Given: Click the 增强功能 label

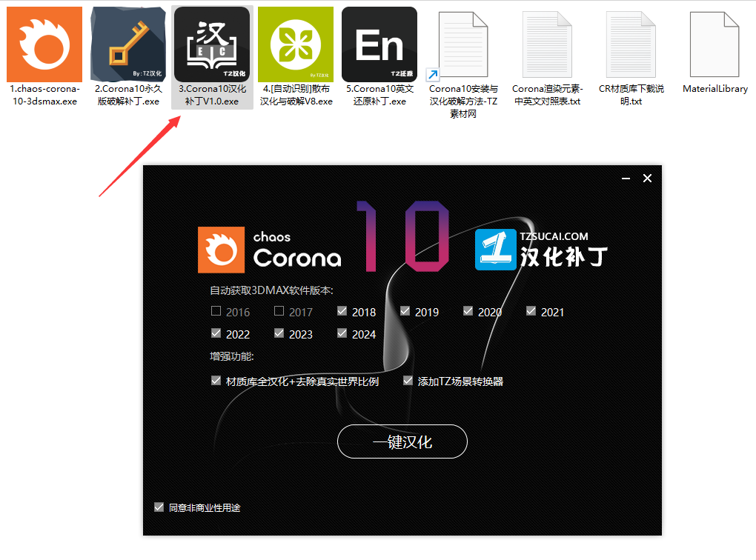Looking at the screenshot, I should click(231, 356).
